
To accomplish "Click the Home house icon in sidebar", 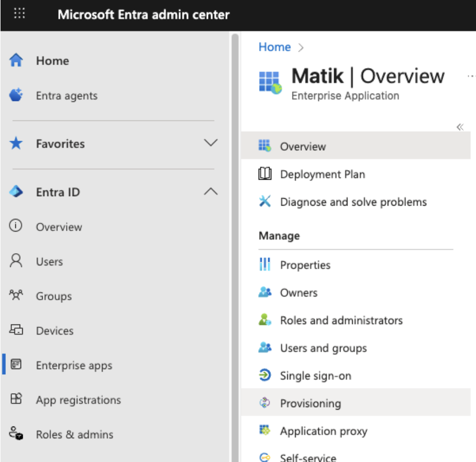I will click(16, 61).
